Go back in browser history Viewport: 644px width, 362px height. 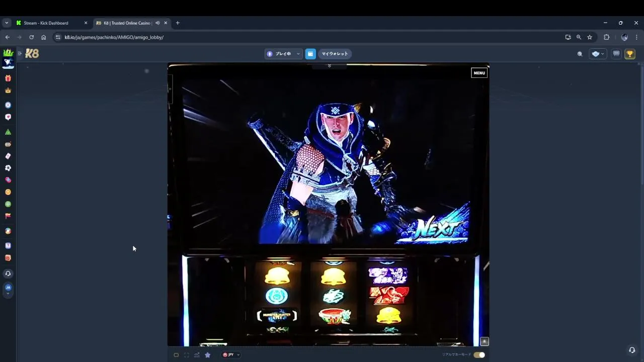pyautogui.click(x=7, y=37)
